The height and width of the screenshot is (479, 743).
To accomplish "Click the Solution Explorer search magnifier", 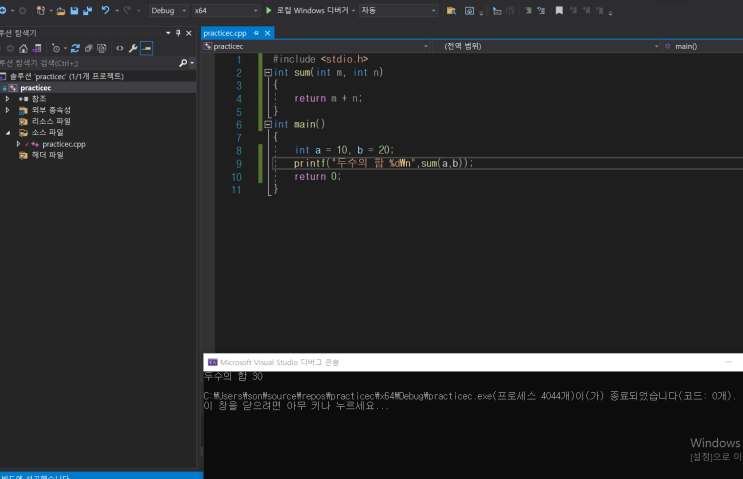I will (183, 63).
